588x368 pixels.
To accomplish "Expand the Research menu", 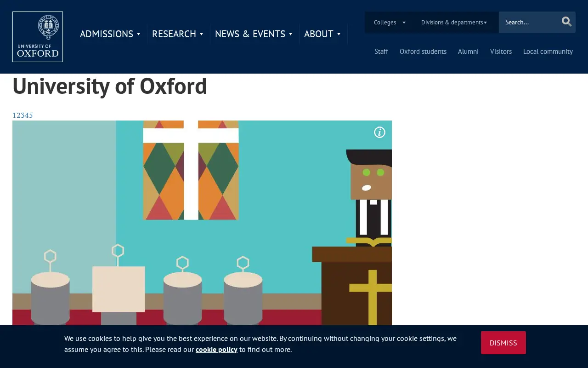I will [x=178, y=34].
